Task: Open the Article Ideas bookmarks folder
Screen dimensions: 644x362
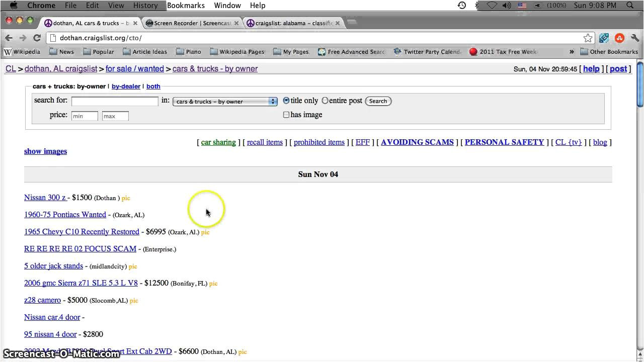Action: point(145,52)
